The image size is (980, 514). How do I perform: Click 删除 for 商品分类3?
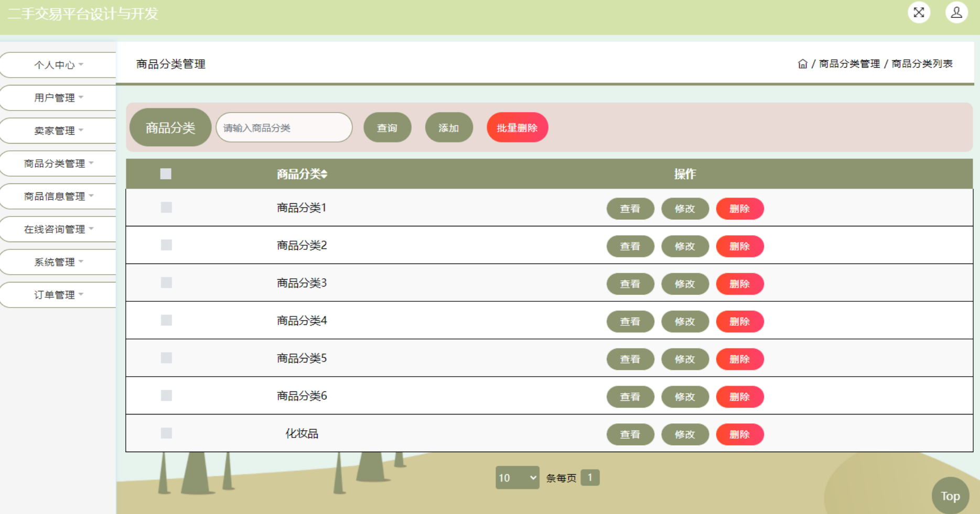740,284
